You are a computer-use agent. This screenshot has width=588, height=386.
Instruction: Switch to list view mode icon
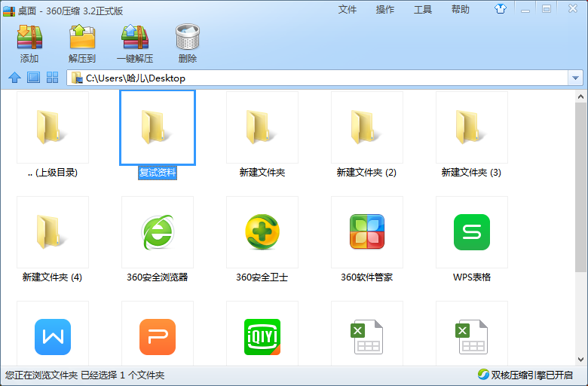33,78
